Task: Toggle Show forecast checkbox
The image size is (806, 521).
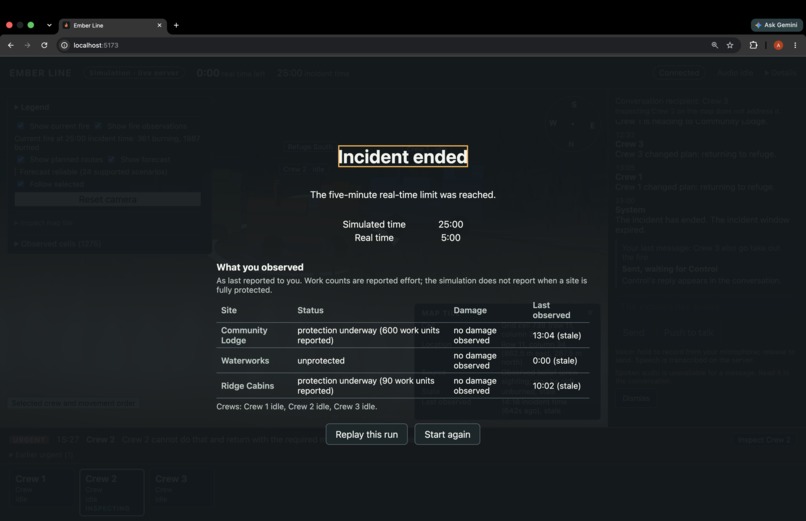Action: coord(111,160)
